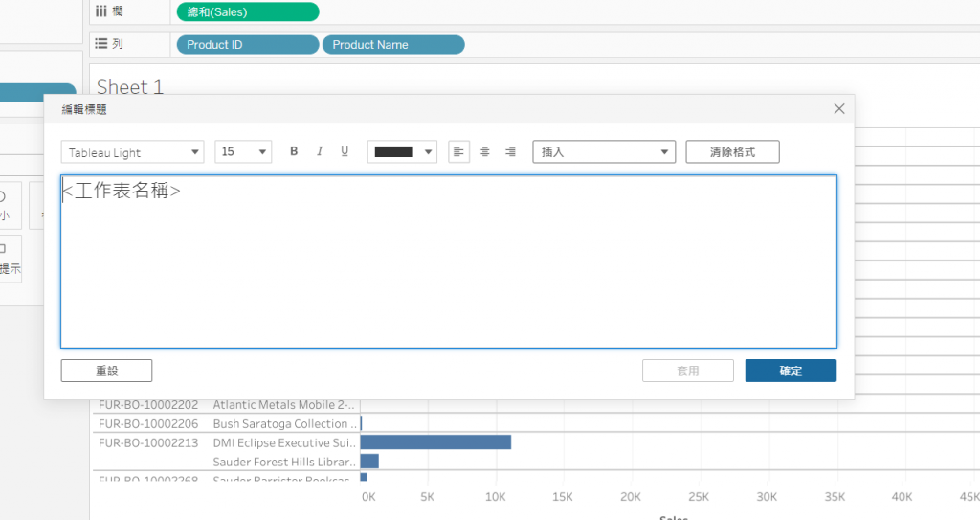The height and width of the screenshot is (520, 980).
Task: Open the Tableau Light font dropdown
Action: tap(132, 152)
